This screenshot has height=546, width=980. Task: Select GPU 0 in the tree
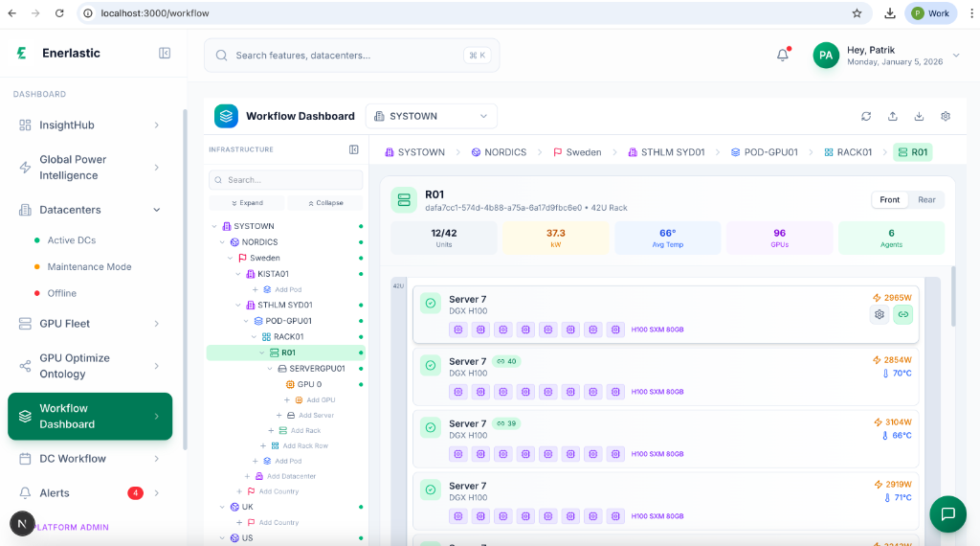309,385
